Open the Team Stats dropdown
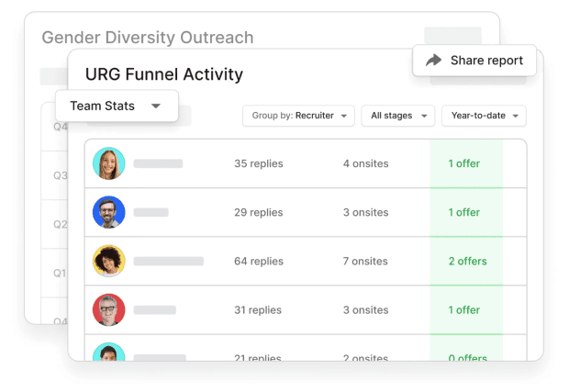 tap(117, 106)
